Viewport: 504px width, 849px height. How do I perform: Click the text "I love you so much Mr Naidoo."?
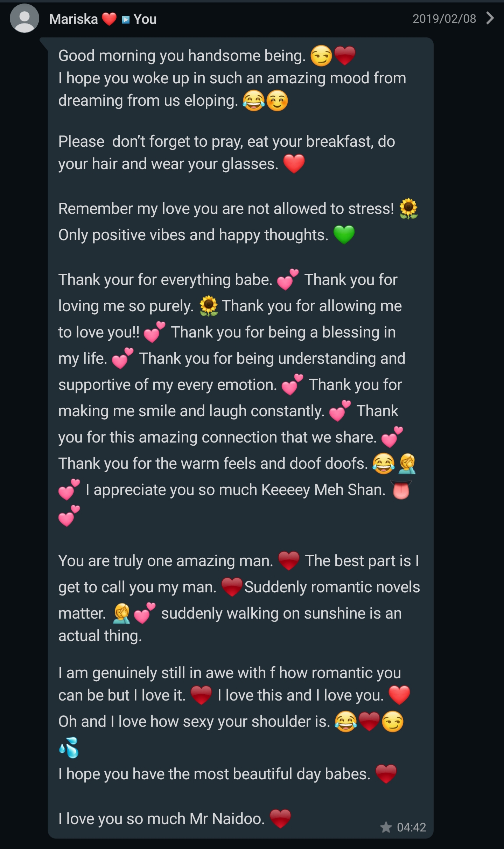click(162, 819)
